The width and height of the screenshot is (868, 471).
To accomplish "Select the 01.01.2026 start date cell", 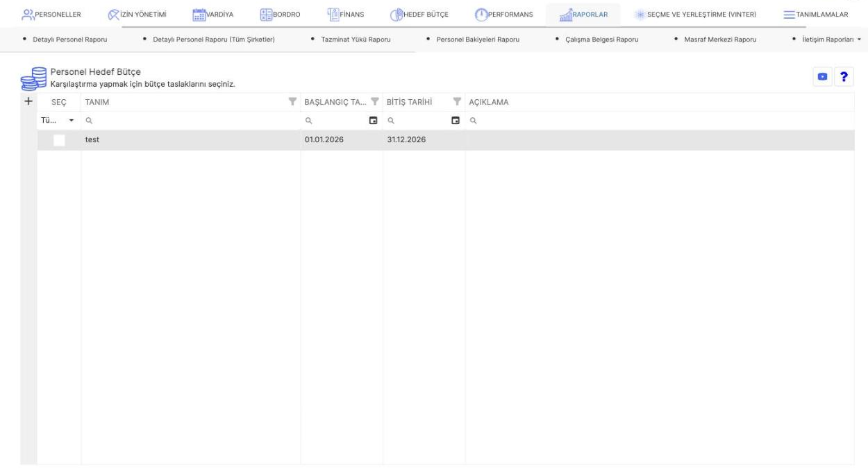I will click(x=342, y=140).
